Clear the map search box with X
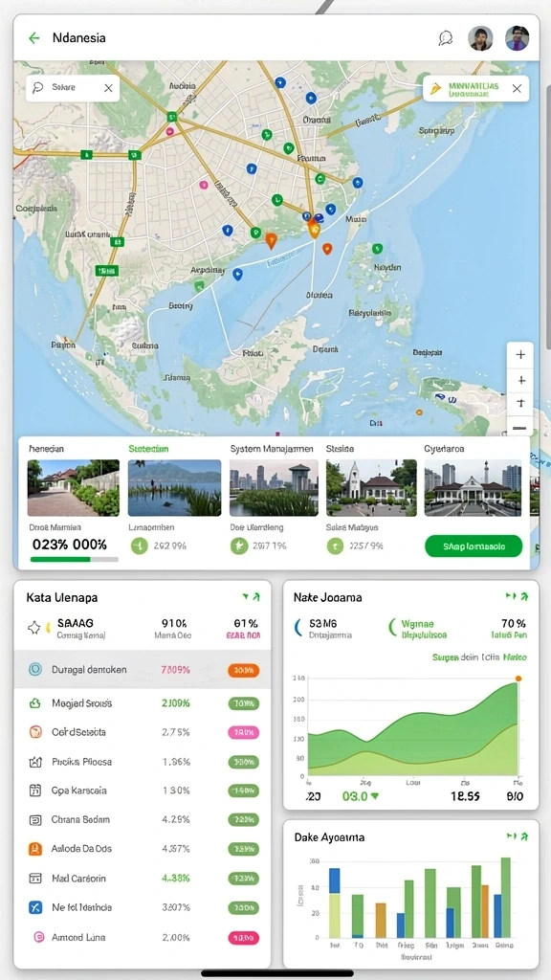This screenshot has height=980, width=551. (x=108, y=88)
